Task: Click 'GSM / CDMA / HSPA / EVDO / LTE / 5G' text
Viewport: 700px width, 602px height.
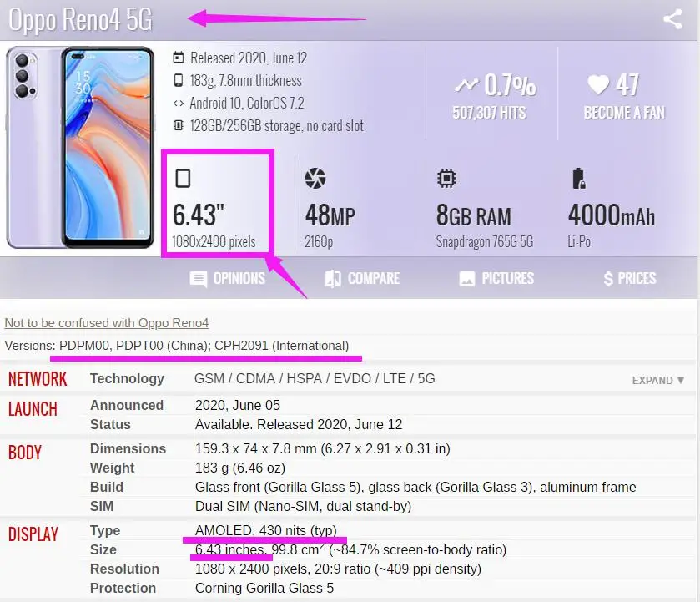Action: 315,378
